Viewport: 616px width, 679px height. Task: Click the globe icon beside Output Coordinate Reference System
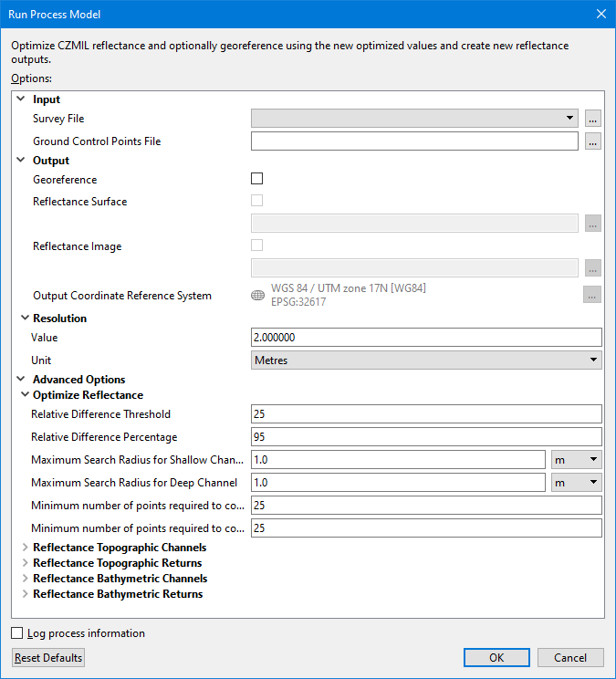point(257,295)
